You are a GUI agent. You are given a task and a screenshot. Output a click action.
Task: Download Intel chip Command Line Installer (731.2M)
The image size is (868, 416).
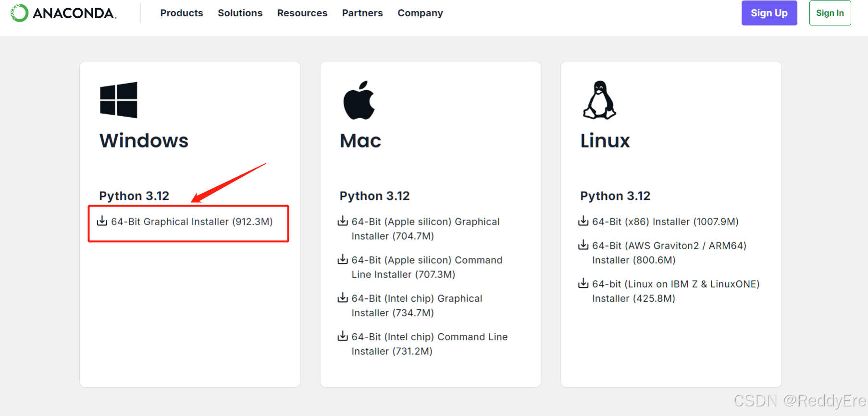429,344
